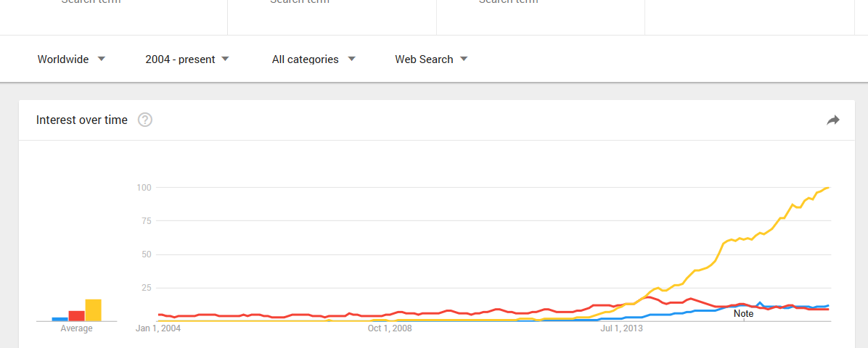The height and width of the screenshot is (348, 868).
Task: Click the arrow next to Web Search
Action: tap(464, 59)
